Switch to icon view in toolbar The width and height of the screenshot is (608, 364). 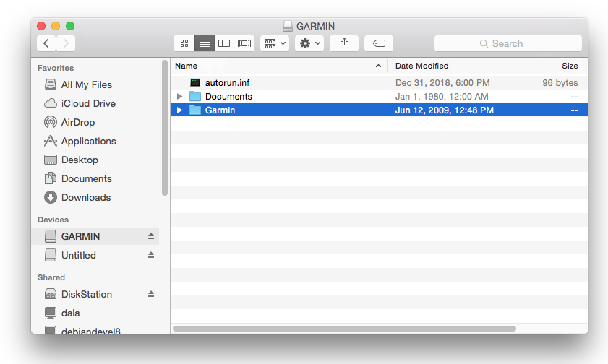[184, 43]
